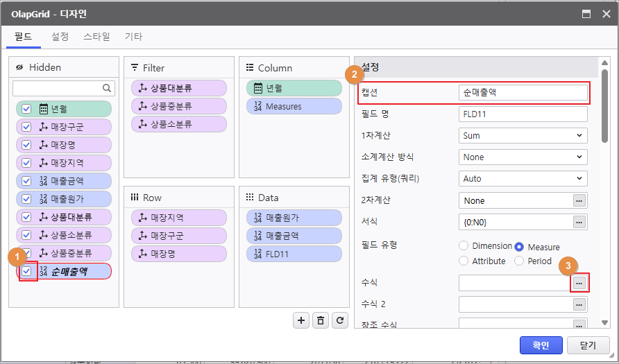
Task: Select the Dimension field type radio
Action: coord(464,246)
